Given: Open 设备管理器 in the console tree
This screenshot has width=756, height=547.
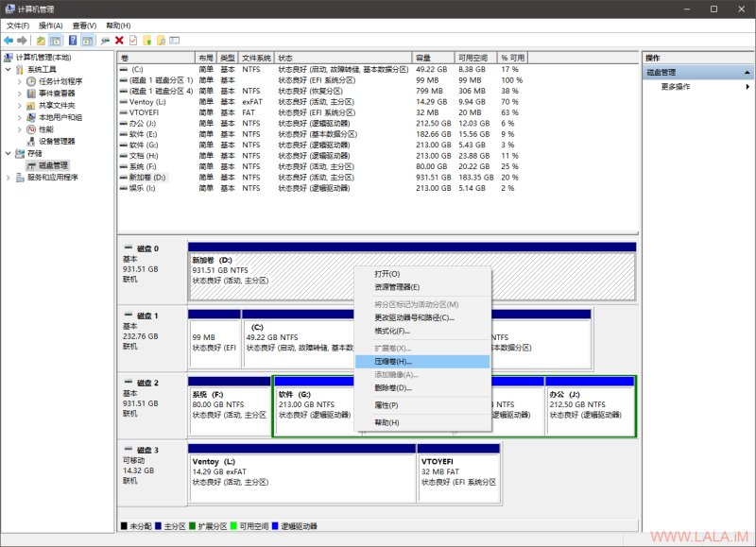Looking at the screenshot, I should pyautogui.click(x=57, y=141).
